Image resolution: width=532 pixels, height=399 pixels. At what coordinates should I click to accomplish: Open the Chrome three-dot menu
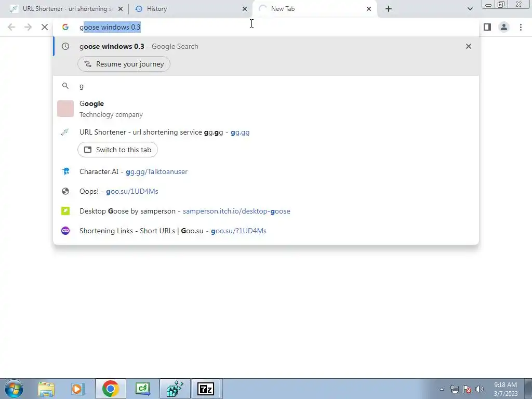tap(521, 27)
